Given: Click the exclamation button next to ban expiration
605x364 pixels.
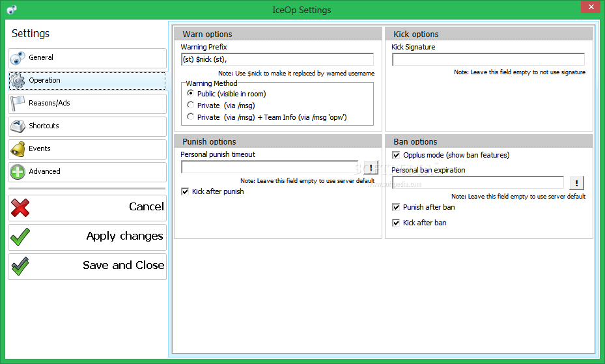Looking at the screenshot, I should click(x=577, y=183).
